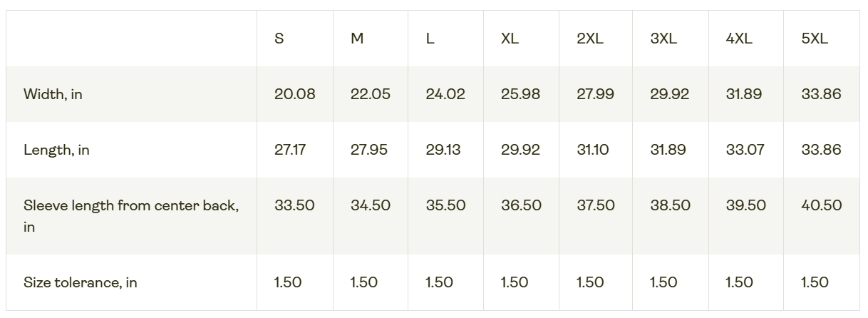
Task: Click the width value 20.08 for S
Action: tap(294, 94)
